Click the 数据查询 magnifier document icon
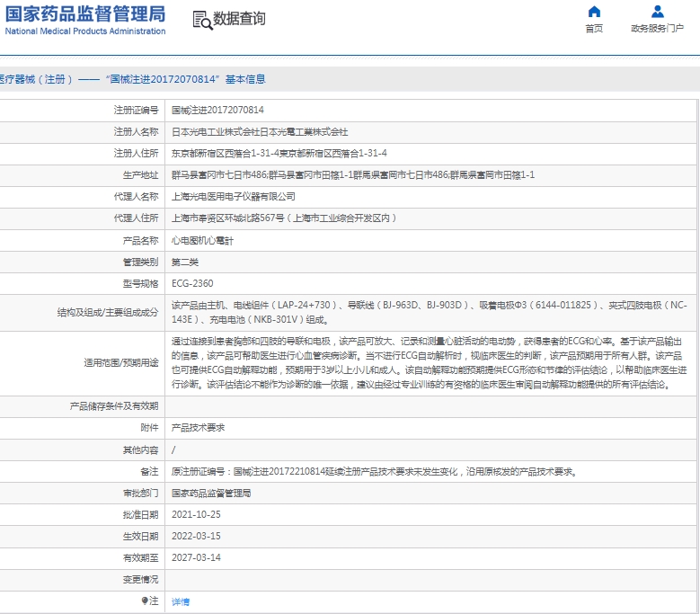This screenshot has height=614, width=700. [x=202, y=21]
